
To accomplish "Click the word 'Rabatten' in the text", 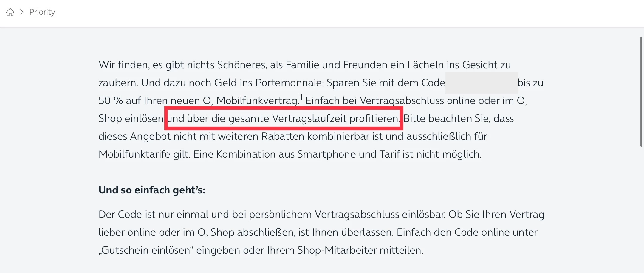I will point(283,136).
